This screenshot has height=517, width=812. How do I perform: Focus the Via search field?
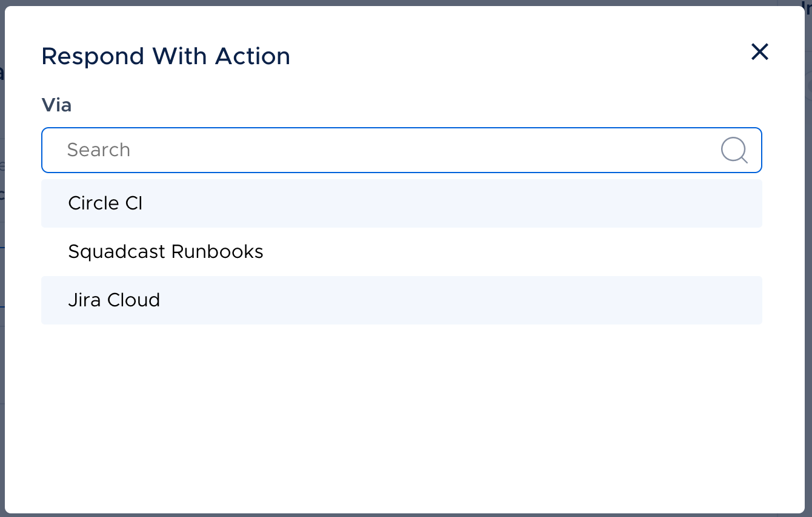(x=401, y=150)
